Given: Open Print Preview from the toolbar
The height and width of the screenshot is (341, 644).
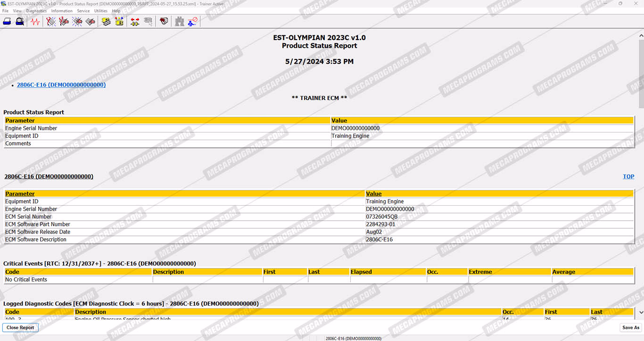Looking at the screenshot, I should click(20, 21).
